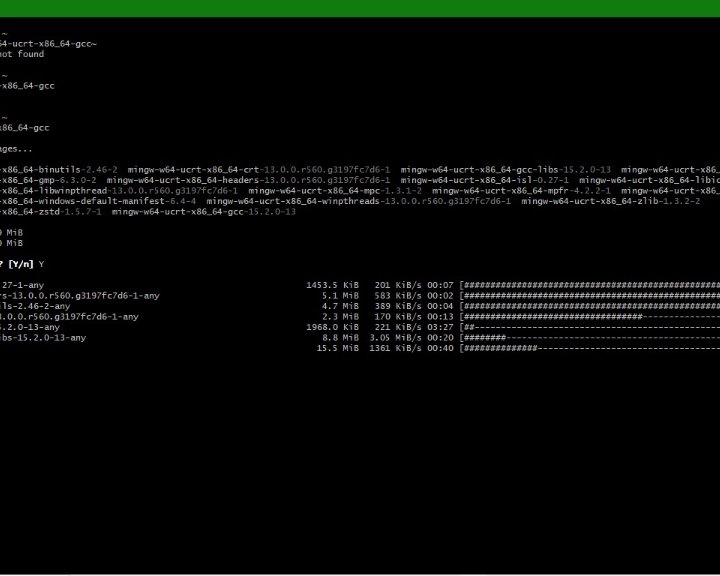Click the progress bar in the 2.3 MiB row
Screen dimensions: 720x576
[x=590, y=317]
